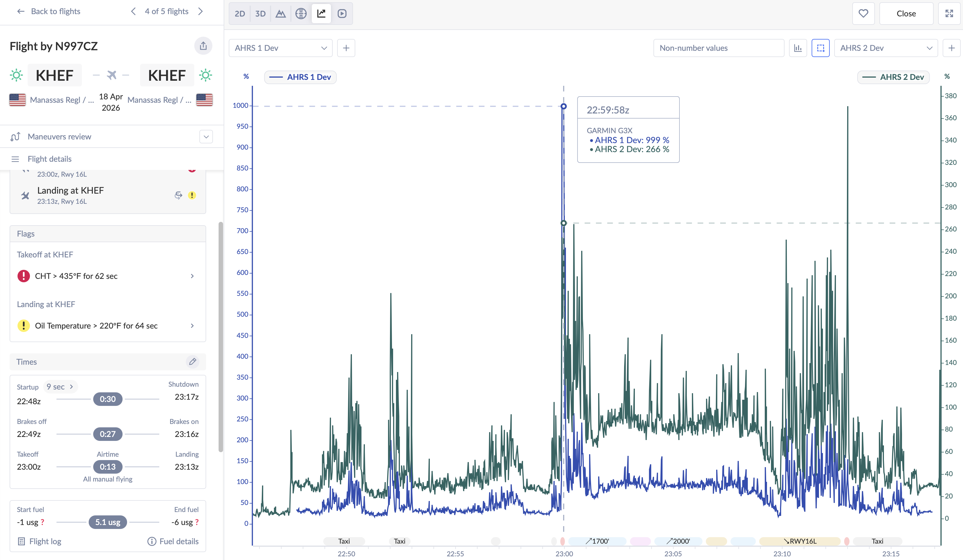Go back to flights list
Image resolution: width=963 pixels, height=560 pixels.
[49, 12]
